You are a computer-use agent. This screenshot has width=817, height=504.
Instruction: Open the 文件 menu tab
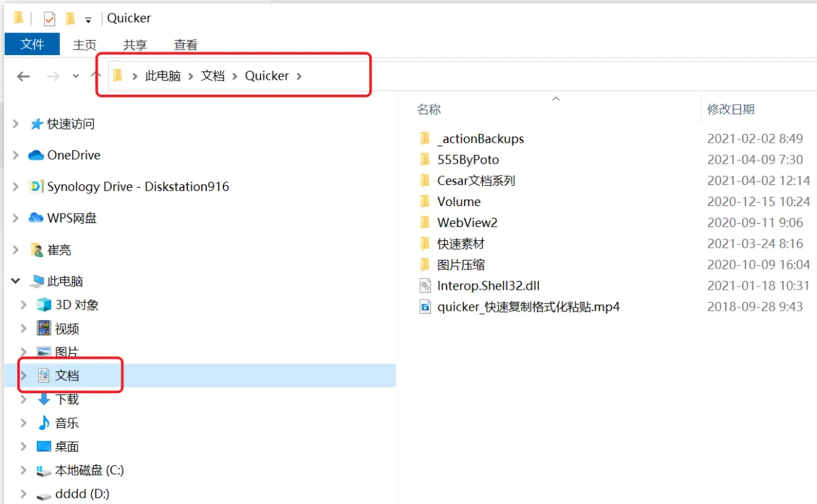[x=32, y=44]
